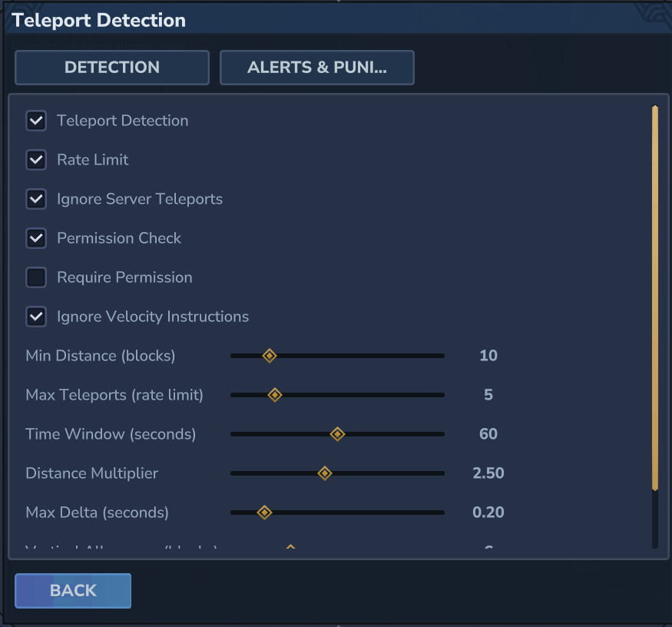This screenshot has width=672, height=627.
Task: Click the settings list vertical scrollbar
Action: 655,298
